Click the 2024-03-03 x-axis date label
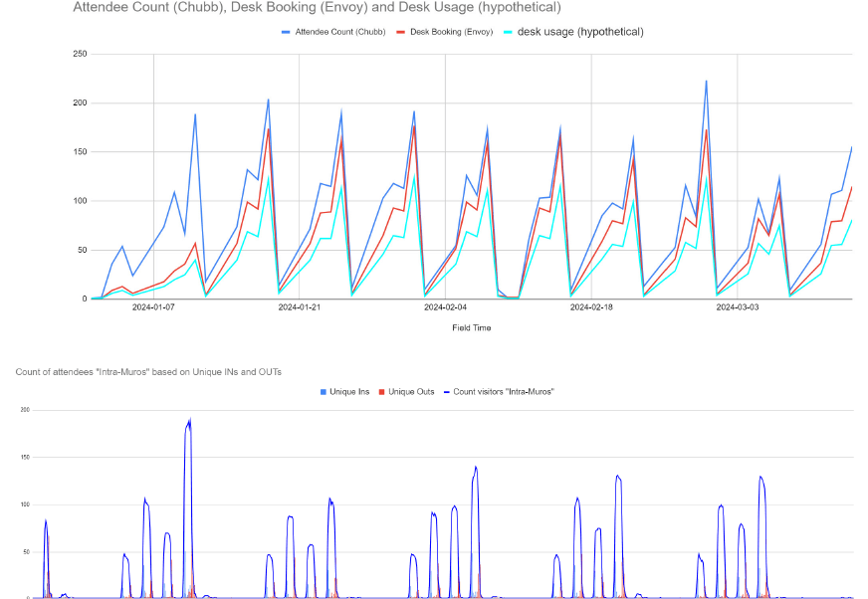Image resolution: width=868 pixels, height=599 pixels. (x=738, y=307)
